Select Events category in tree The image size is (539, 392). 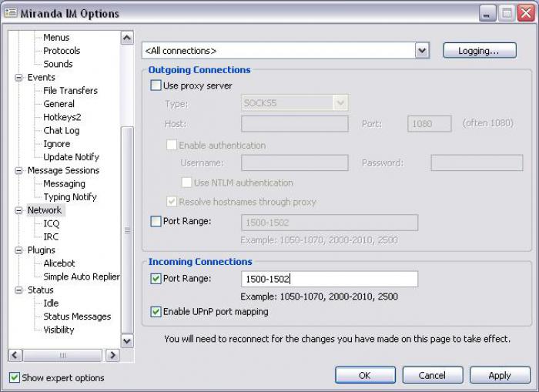coord(42,77)
